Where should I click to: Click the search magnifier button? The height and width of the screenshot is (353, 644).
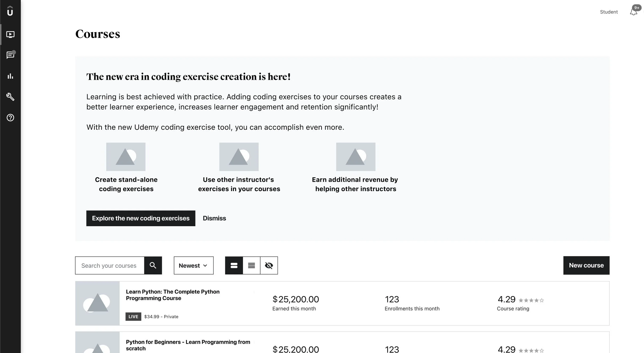tap(153, 265)
